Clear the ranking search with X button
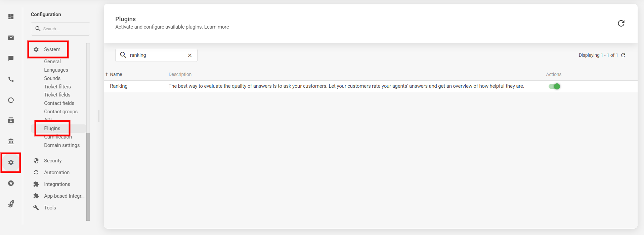 click(x=190, y=55)
